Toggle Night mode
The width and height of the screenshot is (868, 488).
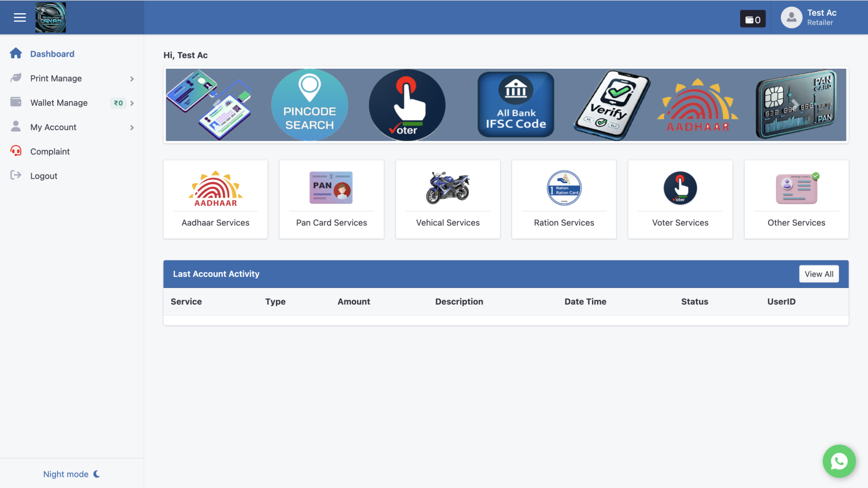(x=71, y=474)
